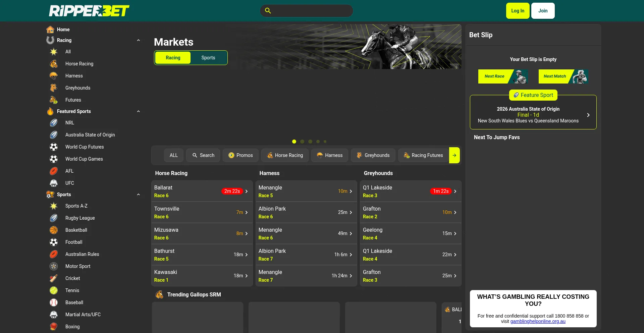
Task: Click the Harness helmet icon in sidebar
Action: click(54, 76)
